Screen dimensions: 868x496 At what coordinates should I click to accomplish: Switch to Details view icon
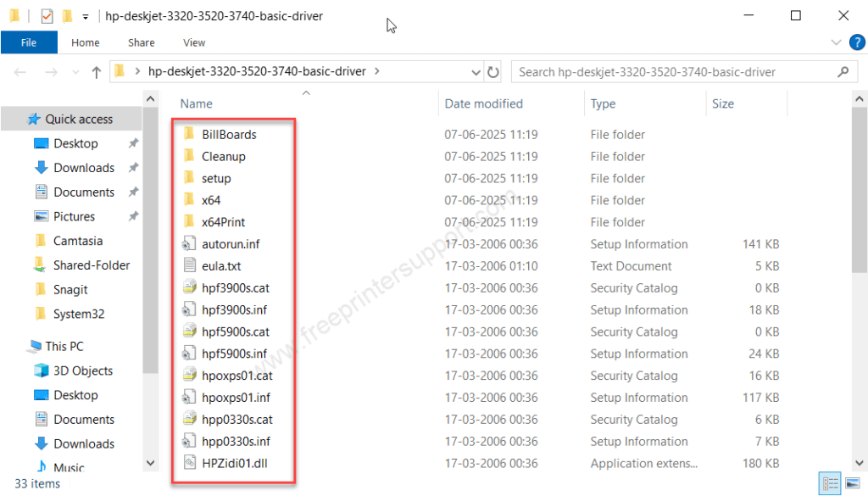(x=831, y=483)
